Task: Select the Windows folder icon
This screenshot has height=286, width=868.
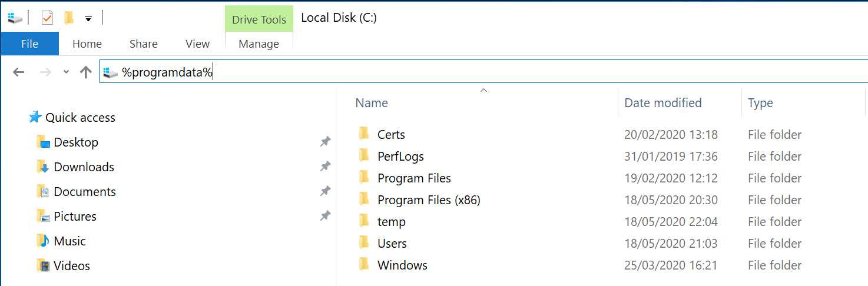Action: tap(365, 265)
